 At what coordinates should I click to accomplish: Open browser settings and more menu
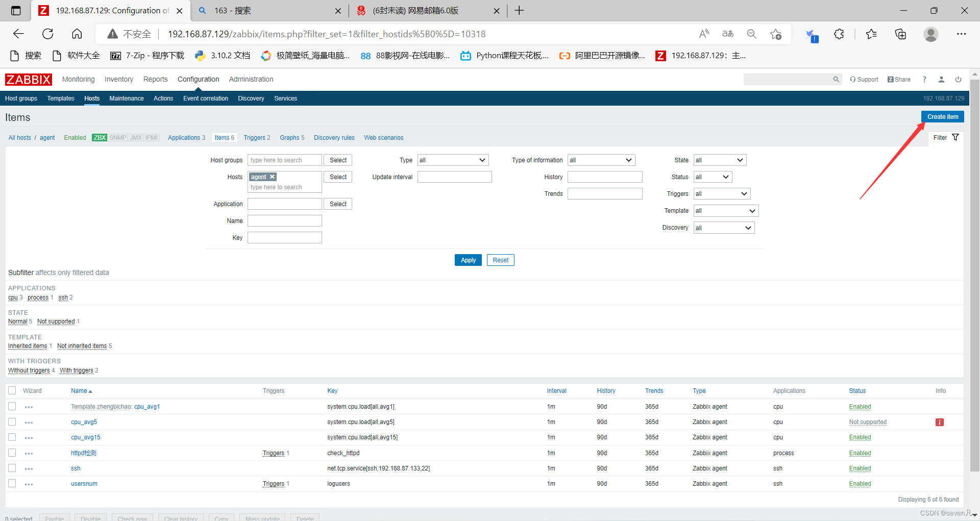tap(961, 34)
